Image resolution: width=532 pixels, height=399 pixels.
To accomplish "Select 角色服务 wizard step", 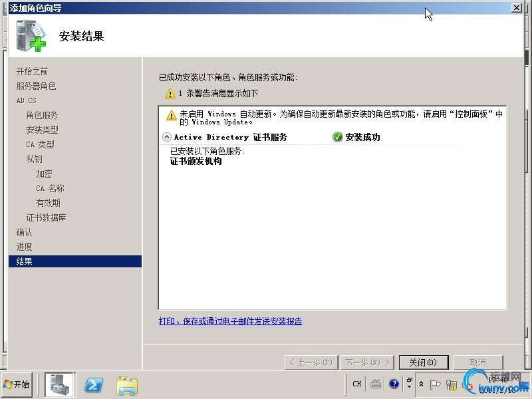I will (42, 115).
